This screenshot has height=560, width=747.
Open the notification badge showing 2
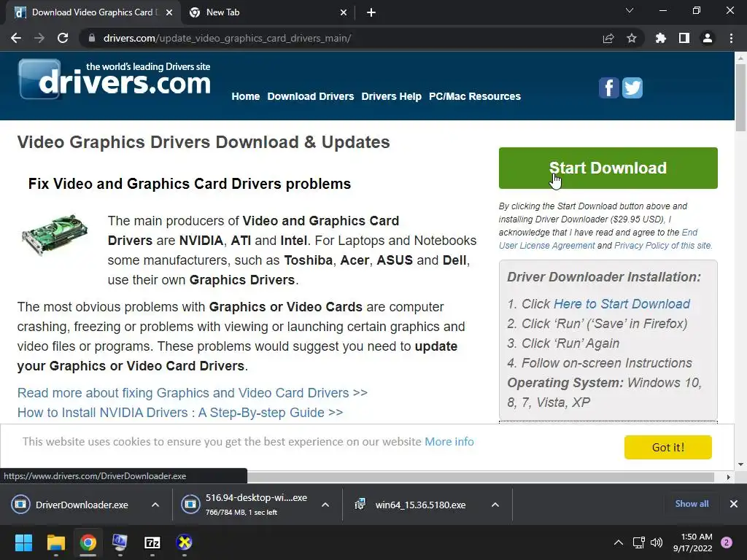(727, 542)
